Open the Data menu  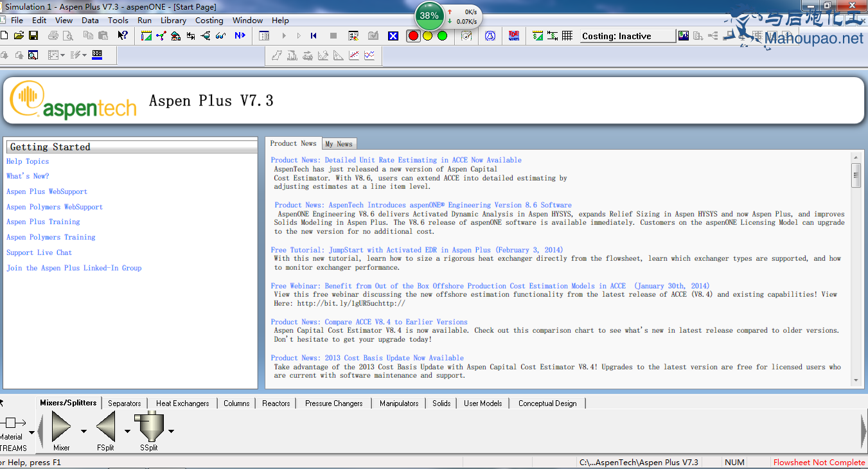(91, 21)
